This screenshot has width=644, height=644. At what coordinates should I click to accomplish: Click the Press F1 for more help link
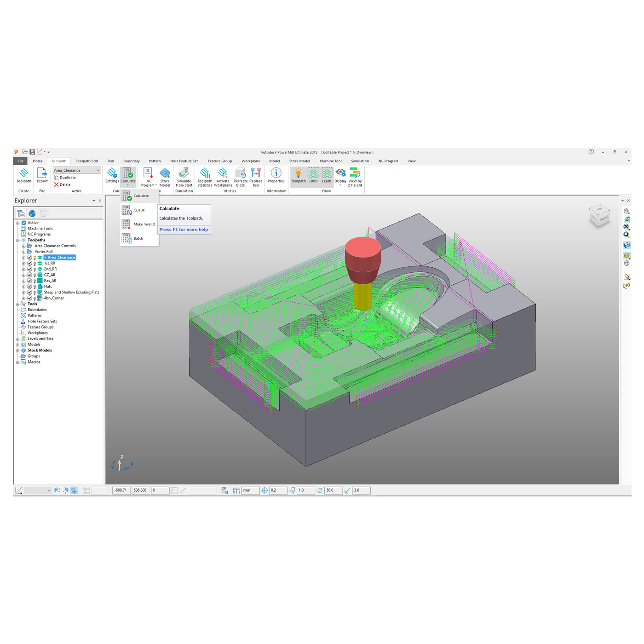tap(184, 230)
